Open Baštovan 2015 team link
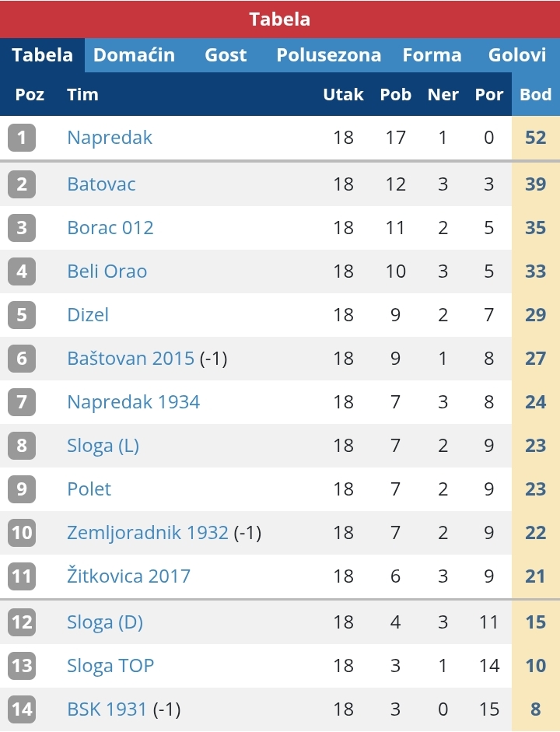Image resolution: width=560 pixels, height=732 pixels. 131,359
